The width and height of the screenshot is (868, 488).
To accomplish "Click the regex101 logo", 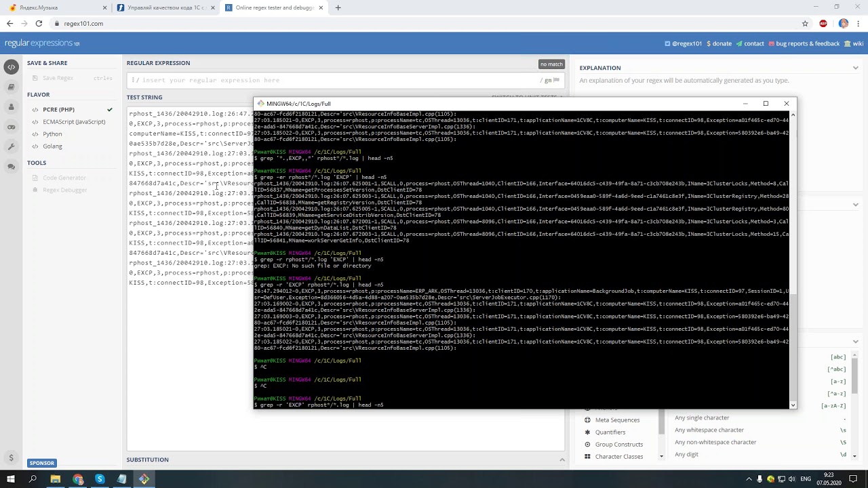I will 42,43.
